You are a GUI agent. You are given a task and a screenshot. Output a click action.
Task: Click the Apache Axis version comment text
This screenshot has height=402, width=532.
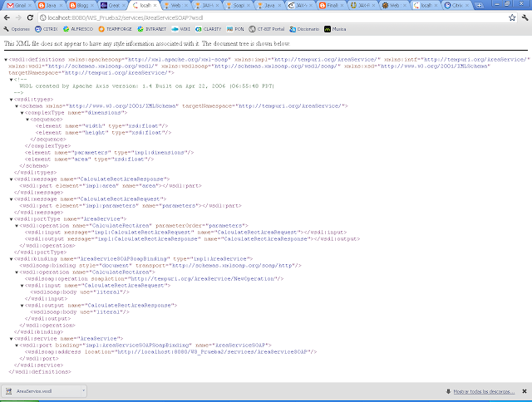coord(146,86)
